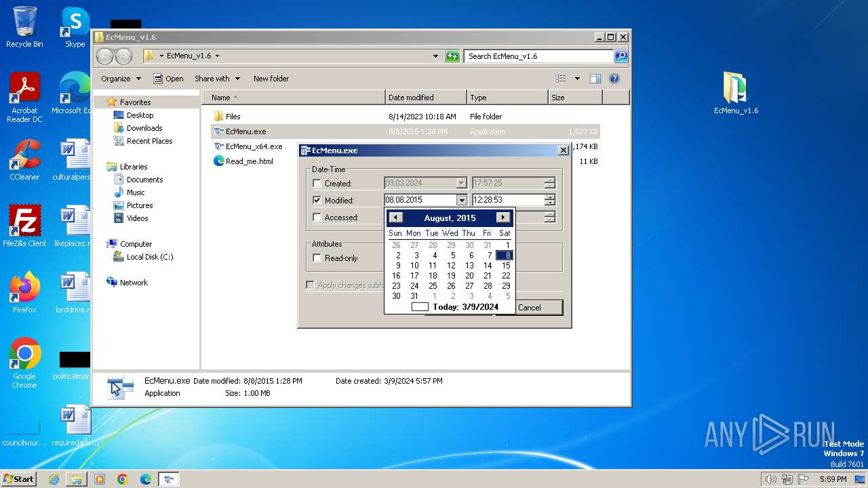868x488 pixels.
Task: Open Explorer help icon
Action: point(614,79)
